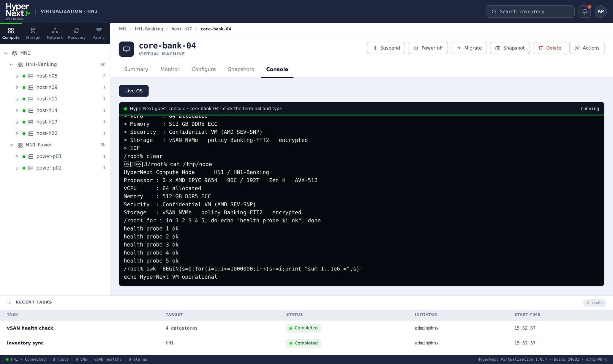The image size is (613, 364).
Task: Click the host-h09 server icon
Action: pyautogui.click(x=31, y=88)
